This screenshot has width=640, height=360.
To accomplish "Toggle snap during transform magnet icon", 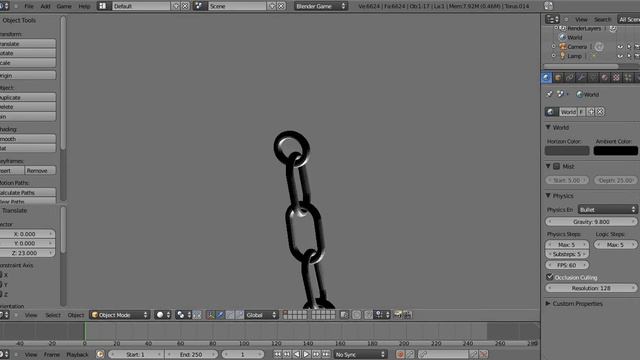I will click(x=369, y=315).
